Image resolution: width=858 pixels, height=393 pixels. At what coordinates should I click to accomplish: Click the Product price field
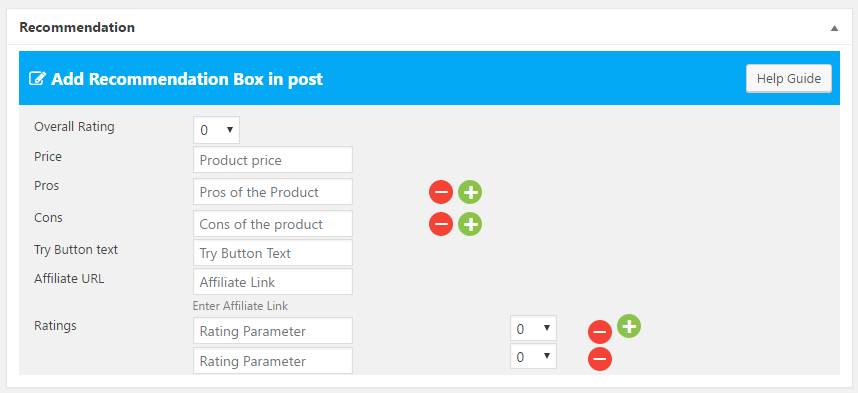[x=273, y=160]
